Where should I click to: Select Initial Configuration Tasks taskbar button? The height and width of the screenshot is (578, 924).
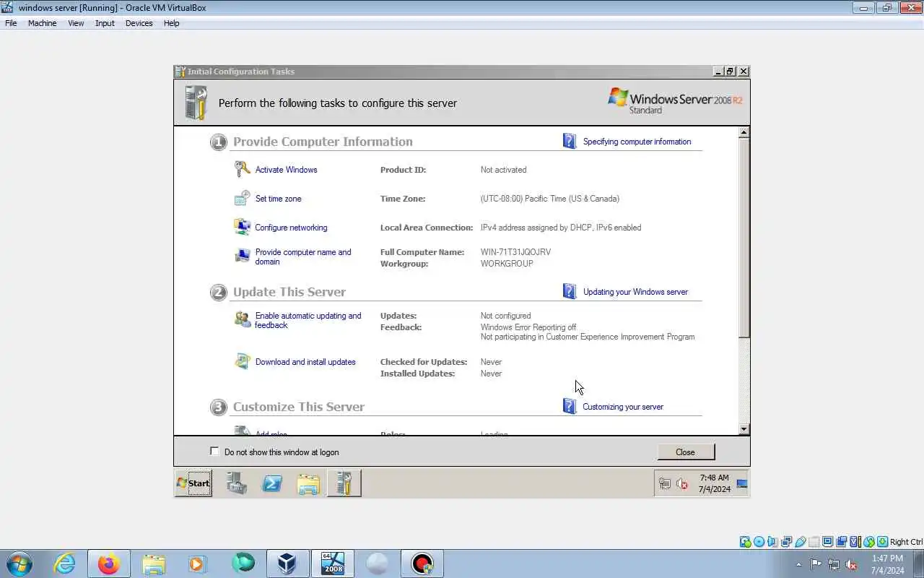tap(344, 483)
